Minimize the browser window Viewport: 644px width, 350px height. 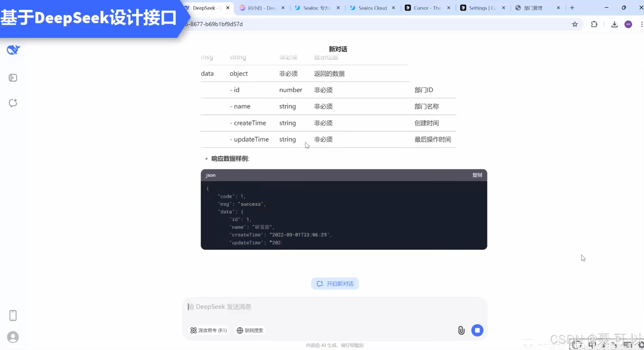pyautogui.click(x=606, y=7)
